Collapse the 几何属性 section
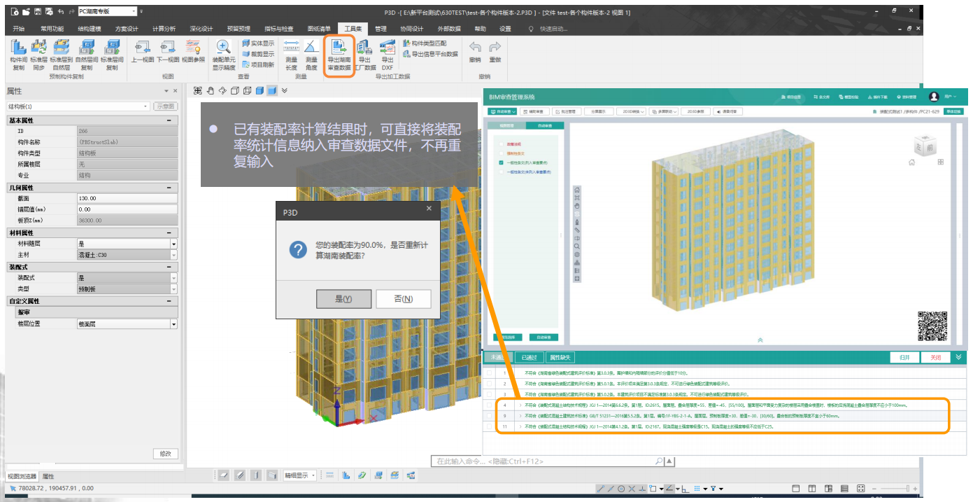Screen dimensions: 980x502 (169, 188)
